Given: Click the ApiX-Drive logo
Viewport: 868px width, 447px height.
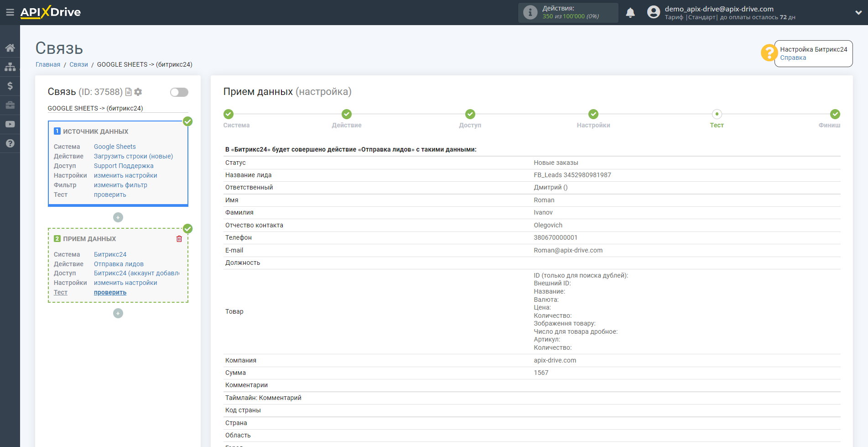Looking at the screenshot, I should tap(51, 12).
